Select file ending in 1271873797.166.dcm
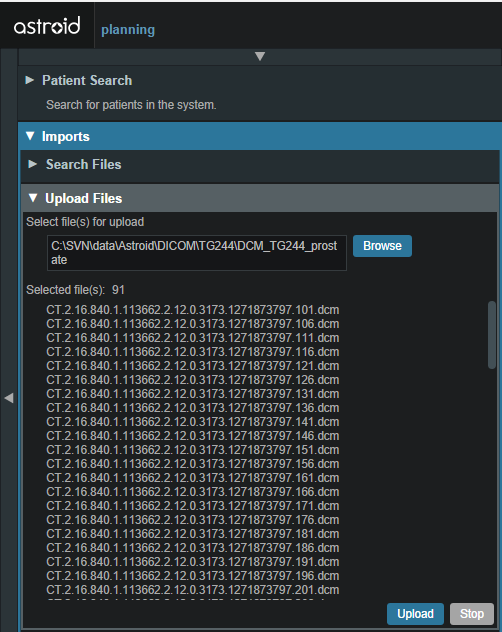Screen dimensions: 502x632 click(x=193, y=492)
